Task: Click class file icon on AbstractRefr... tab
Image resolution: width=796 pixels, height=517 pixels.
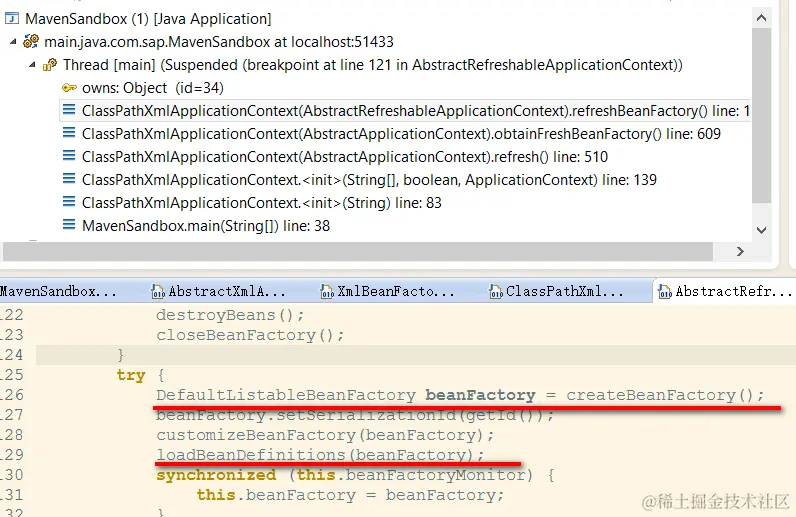Action: click(x=665, y=292)
